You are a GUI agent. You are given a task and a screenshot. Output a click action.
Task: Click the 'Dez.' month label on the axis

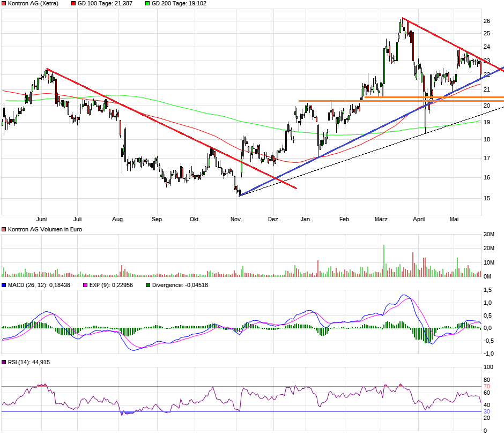(x=274, y=219)
